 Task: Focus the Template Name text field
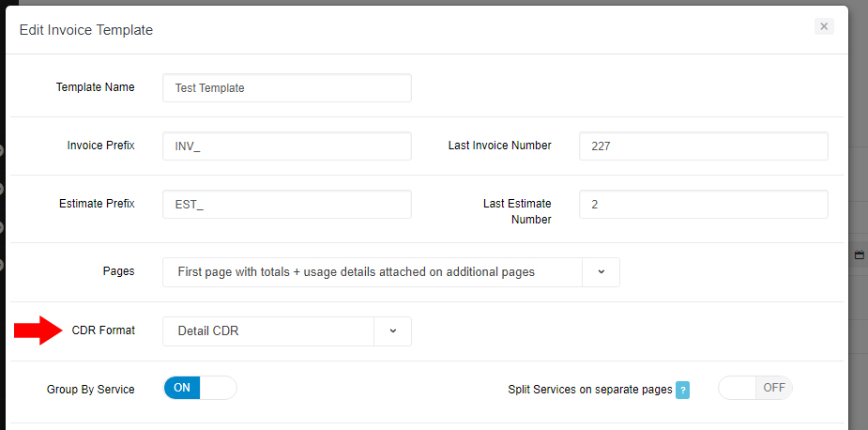(286, 87)
